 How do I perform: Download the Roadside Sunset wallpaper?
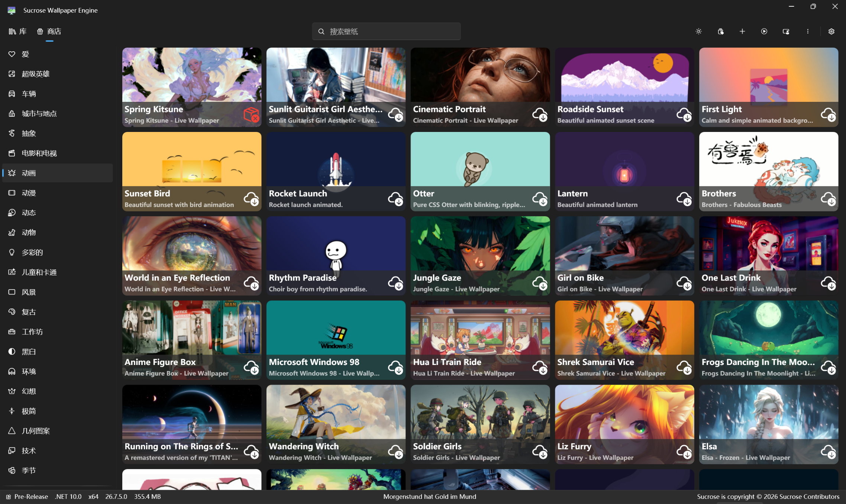pyautogui.click(x=684, y=114)
